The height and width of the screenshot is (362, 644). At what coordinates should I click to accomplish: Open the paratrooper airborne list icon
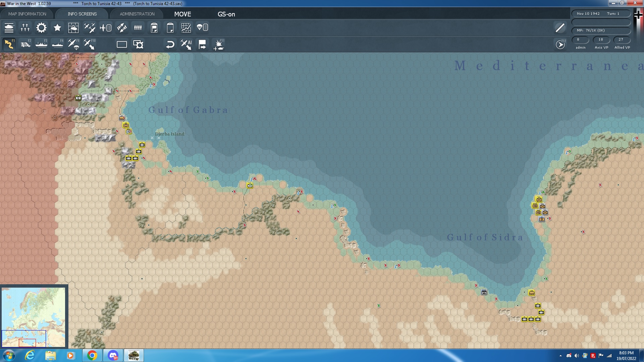tap(202, 28)
